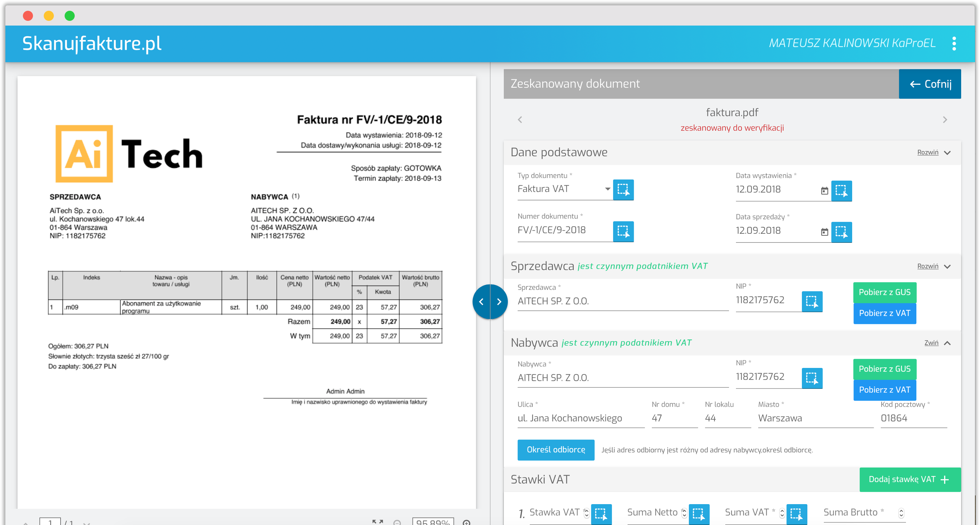
Task: Open the calendar picker for Data wystawienia
Action: [x=825, y=191]
